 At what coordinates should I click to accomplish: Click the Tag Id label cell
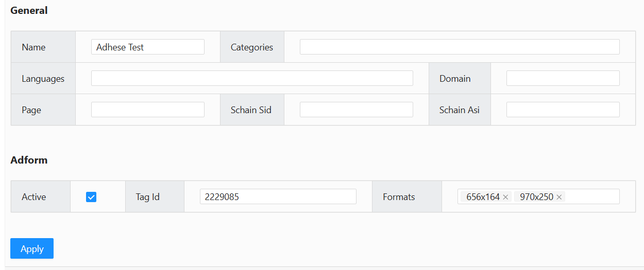pos(148,197)
